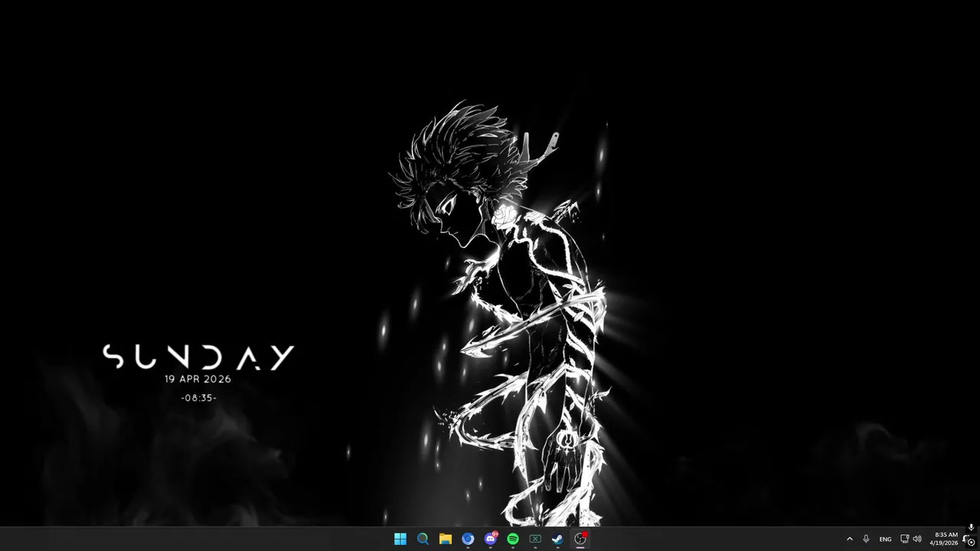
Task: Launch File Explorer from taskbar
Action: (446, 539)
